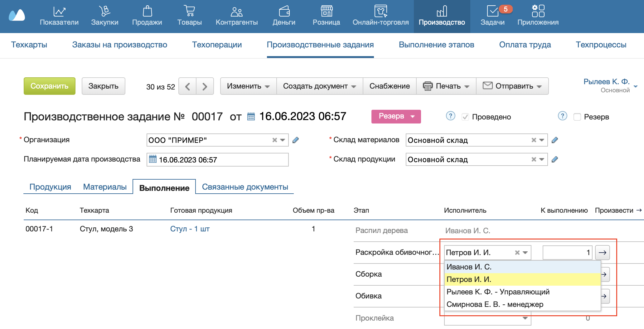
Task: Open the Деньги wallet icon
Action: point(284,12)
